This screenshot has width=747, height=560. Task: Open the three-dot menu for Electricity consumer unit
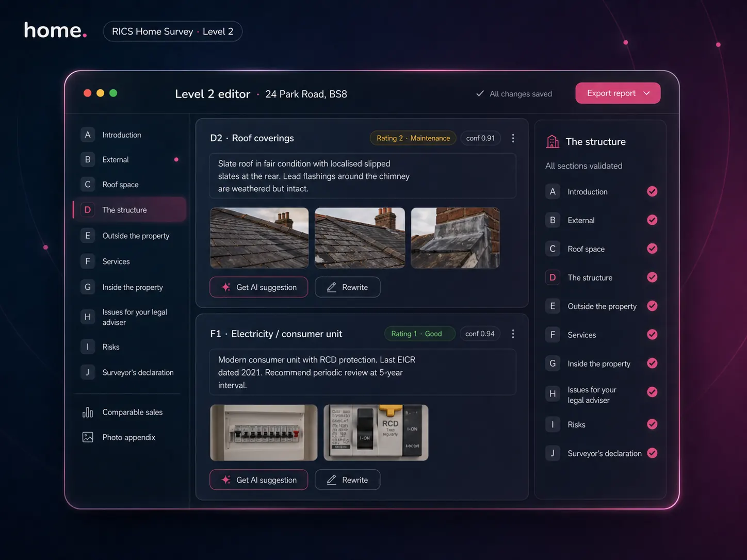pos(513,334)
